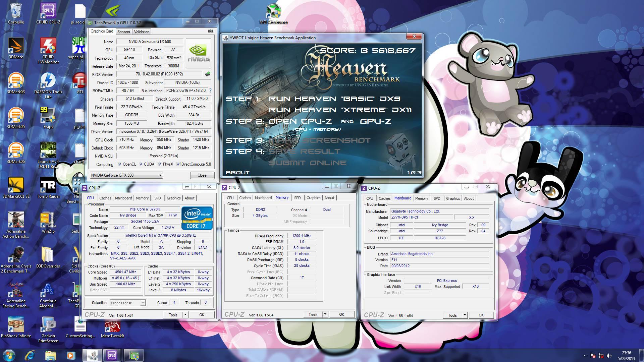Switch to Validation tab in GPU-Z
This screenshot has height=362, width=644.
pyautogui.click(x=142, y=32)
